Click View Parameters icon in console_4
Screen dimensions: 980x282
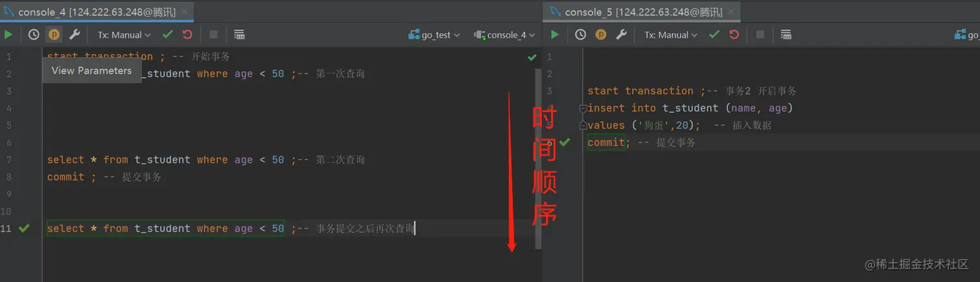point(54,35)
